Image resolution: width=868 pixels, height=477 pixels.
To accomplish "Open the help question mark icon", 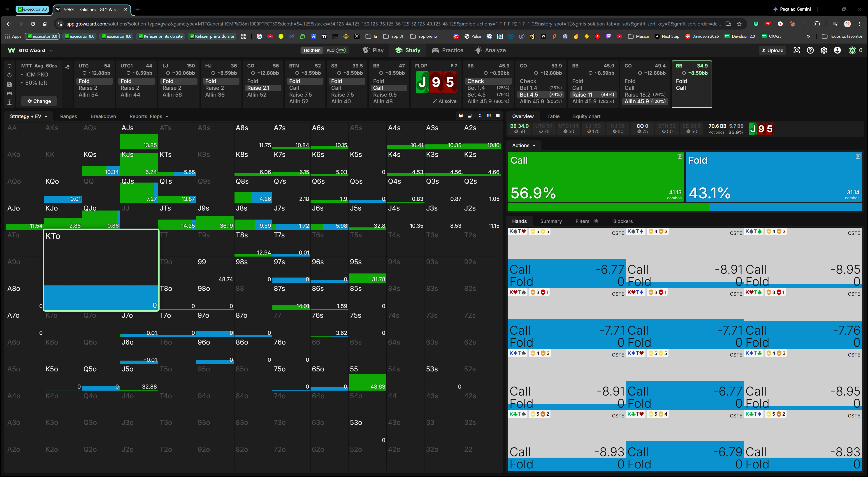I will tap(810, 50).
